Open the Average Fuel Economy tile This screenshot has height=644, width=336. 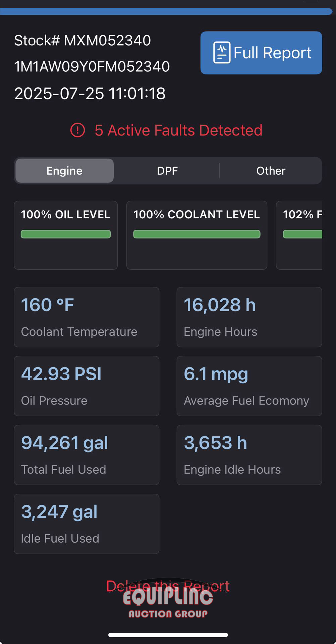249,386
